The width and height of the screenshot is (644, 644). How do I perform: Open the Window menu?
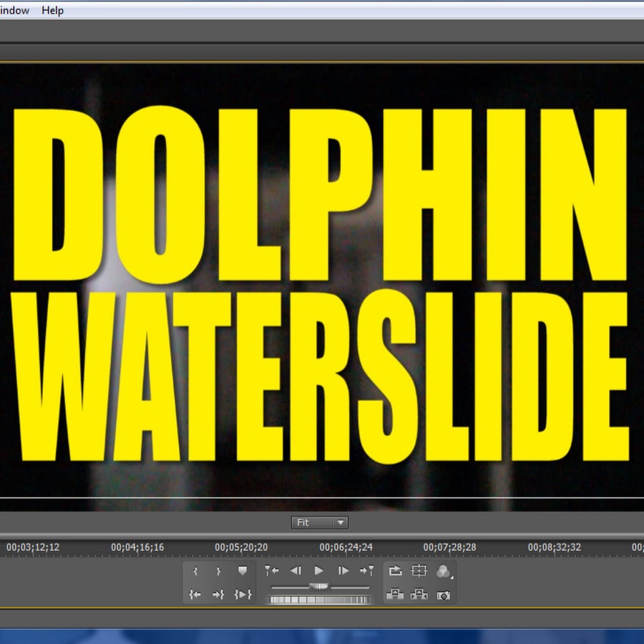(14, 11)
